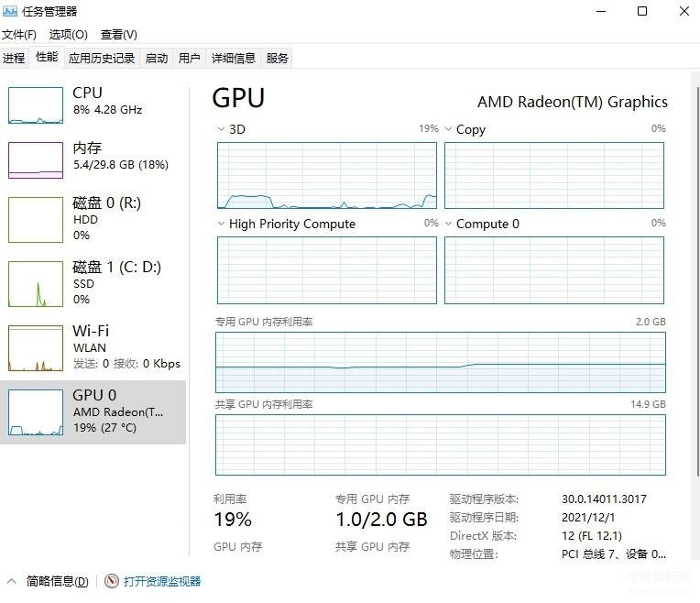Switch to the 进程 tab
700x603 pixels.
[14, 58]
